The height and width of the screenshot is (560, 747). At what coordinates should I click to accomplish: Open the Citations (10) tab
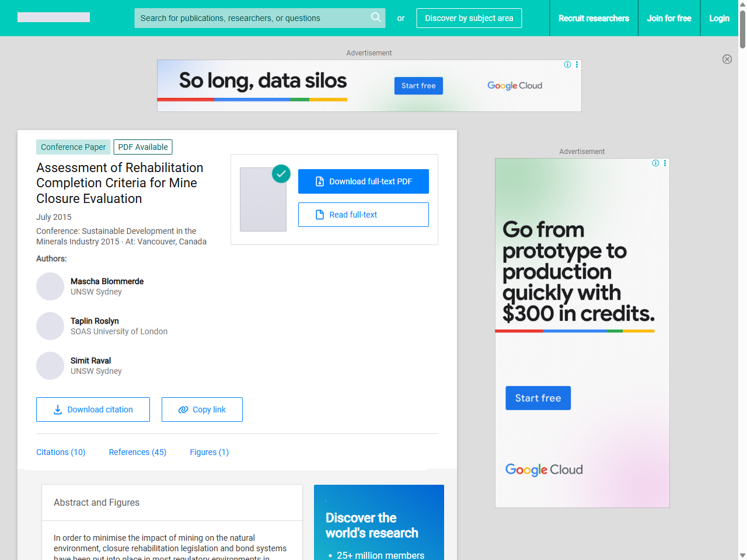coord(61,452)
